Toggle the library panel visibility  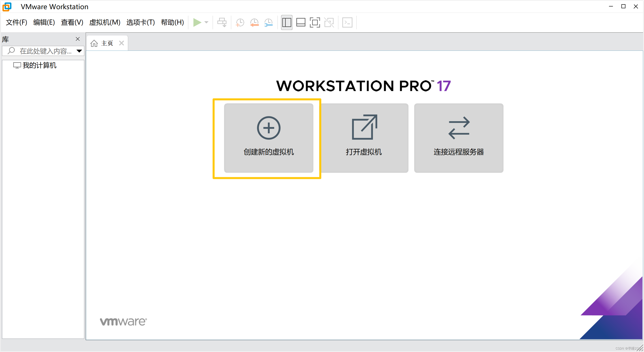286,23
